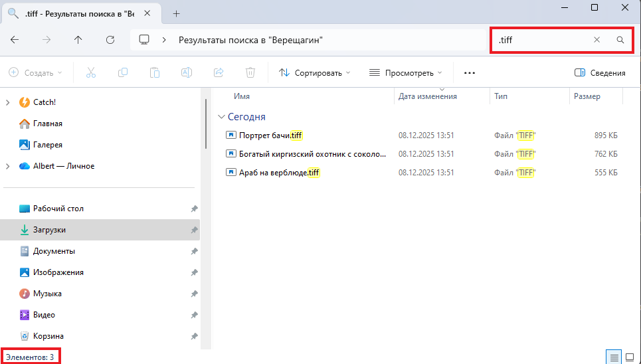The width and height of the screenshot is (641, 364).
Task: Run search with the magnifier icon
Action: [x=620, y=40]
